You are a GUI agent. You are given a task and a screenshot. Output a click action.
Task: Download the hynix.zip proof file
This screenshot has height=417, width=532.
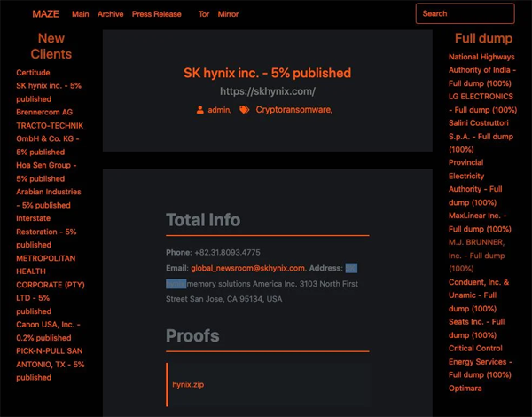(x=188, y=385)
